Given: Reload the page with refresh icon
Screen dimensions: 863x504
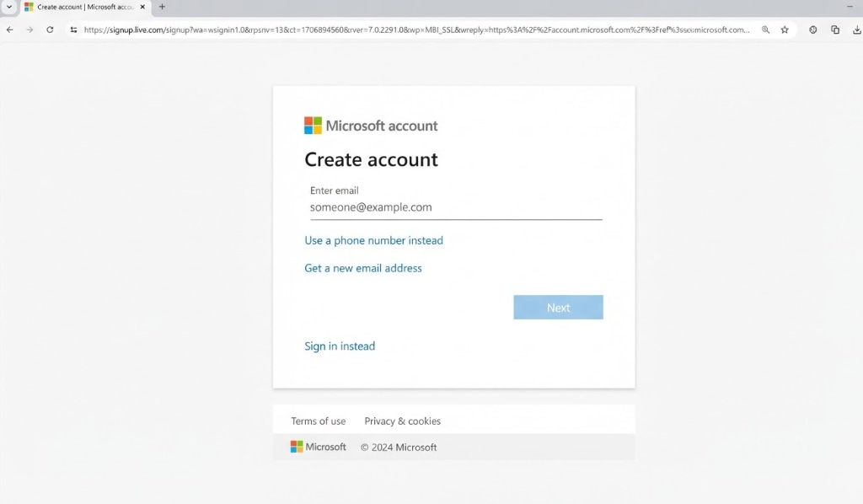Looking at the screenshot, I should (50, 29).
